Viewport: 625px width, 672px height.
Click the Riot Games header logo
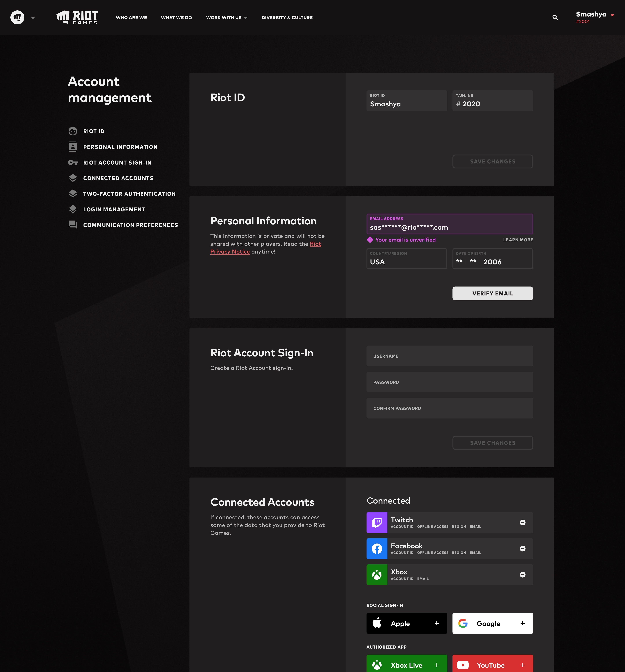click(77, 17)
